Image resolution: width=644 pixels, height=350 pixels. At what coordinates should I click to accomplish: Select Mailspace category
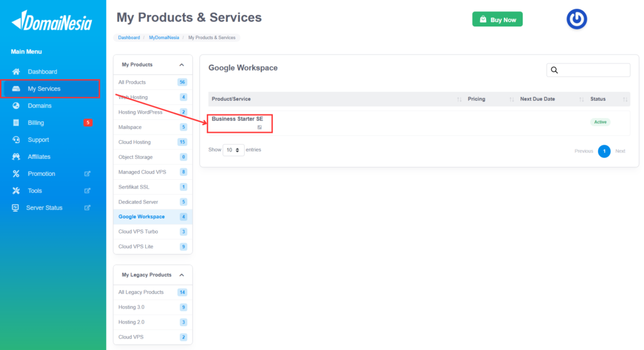[153, 127]
